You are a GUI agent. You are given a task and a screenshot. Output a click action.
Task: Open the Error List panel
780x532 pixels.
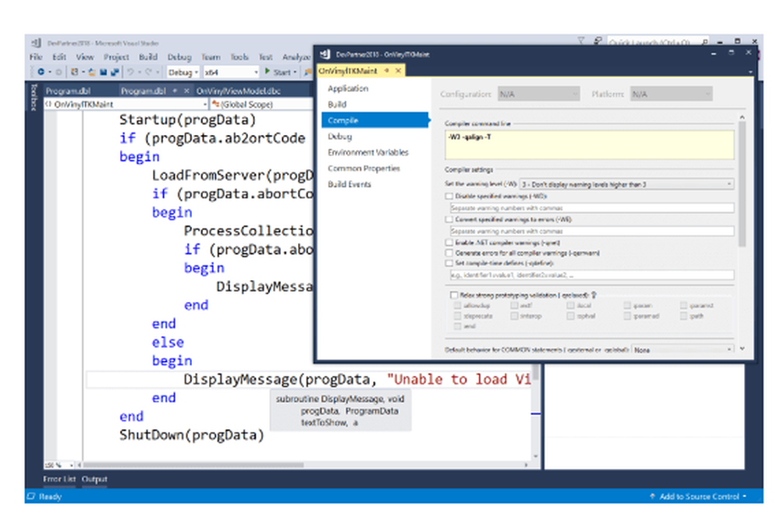point(59,479)
